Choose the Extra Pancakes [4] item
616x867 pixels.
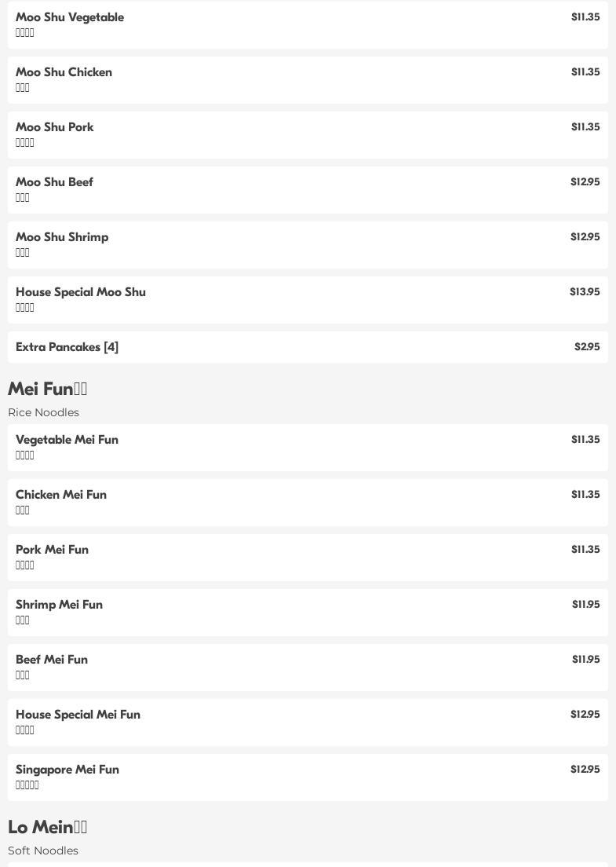pyautogui.click(x=67, y=347)
